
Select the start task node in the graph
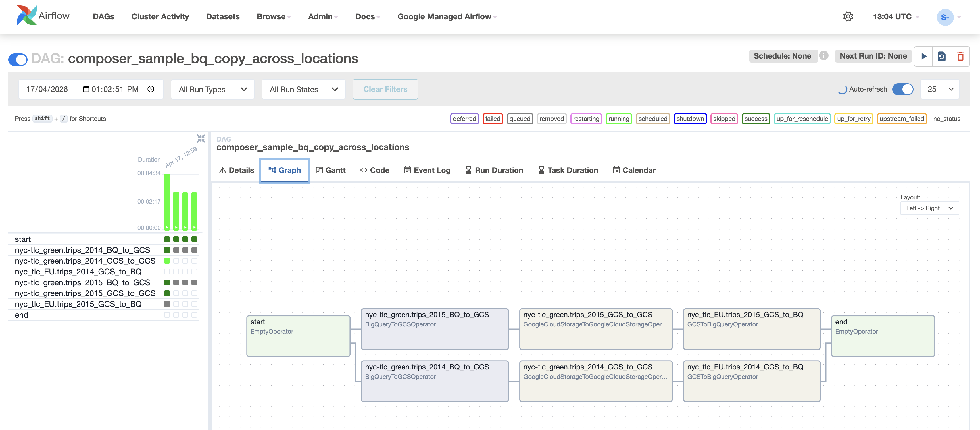298,336
